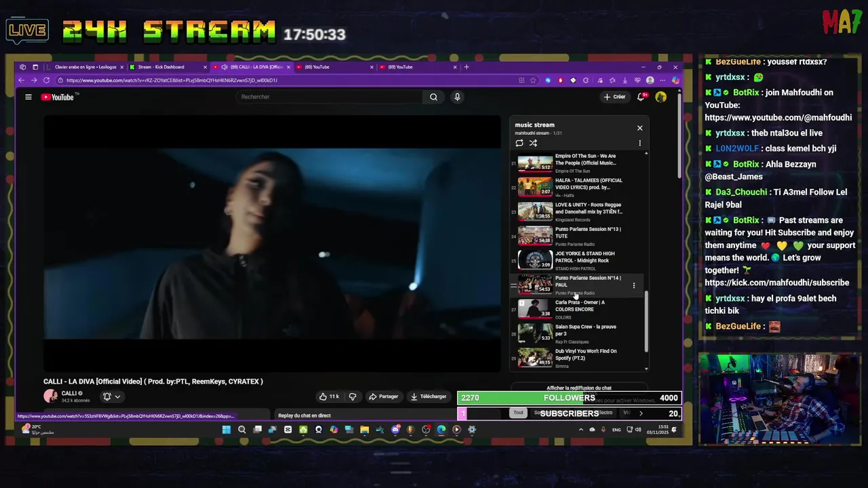
Task: Go back with browser back arrow
Action: (22, 81)
